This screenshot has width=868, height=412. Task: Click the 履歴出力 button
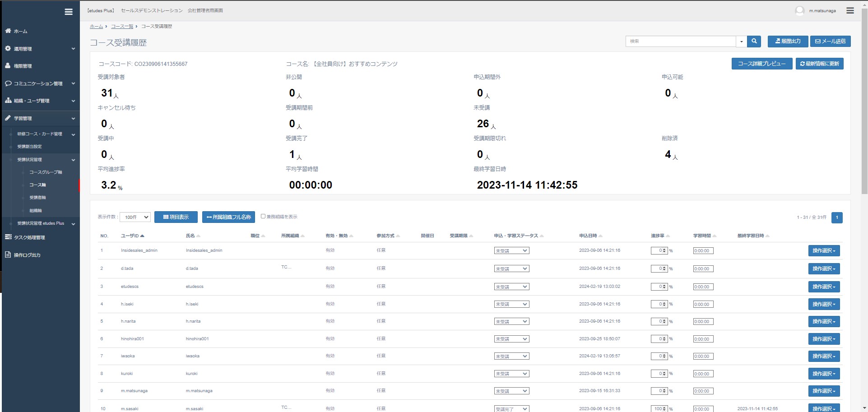pyautogui.click(x=788, y=41)
